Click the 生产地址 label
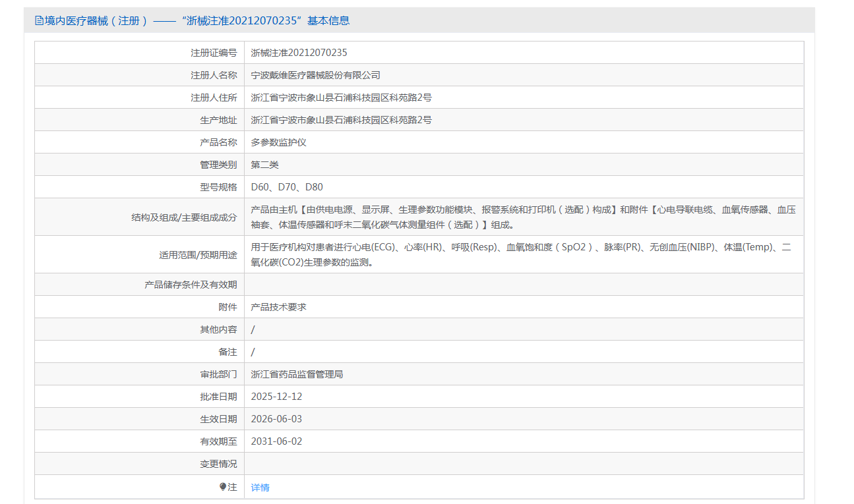Screen dimensions: 854x504 pyautogui.click(x=218, y=120)
